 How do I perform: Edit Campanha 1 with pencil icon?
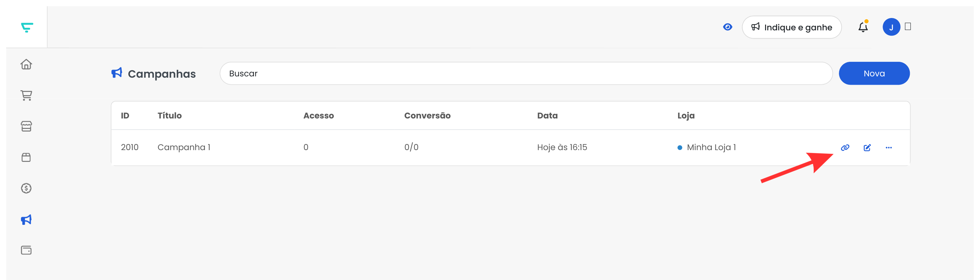coord(867,148)
